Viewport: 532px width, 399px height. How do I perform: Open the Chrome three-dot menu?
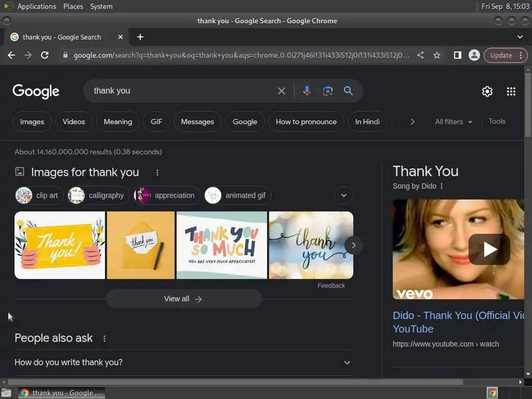521,55
